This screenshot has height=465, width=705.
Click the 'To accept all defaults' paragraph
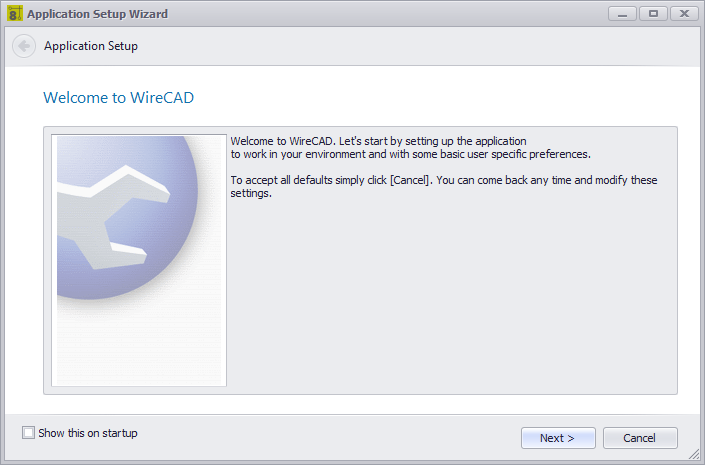click(444, 186)
